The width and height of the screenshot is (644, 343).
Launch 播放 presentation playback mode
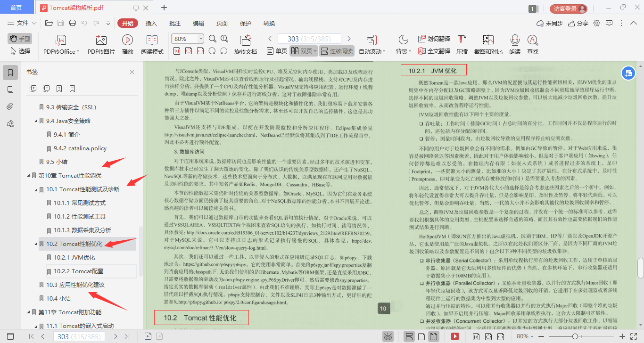point(127,44)
